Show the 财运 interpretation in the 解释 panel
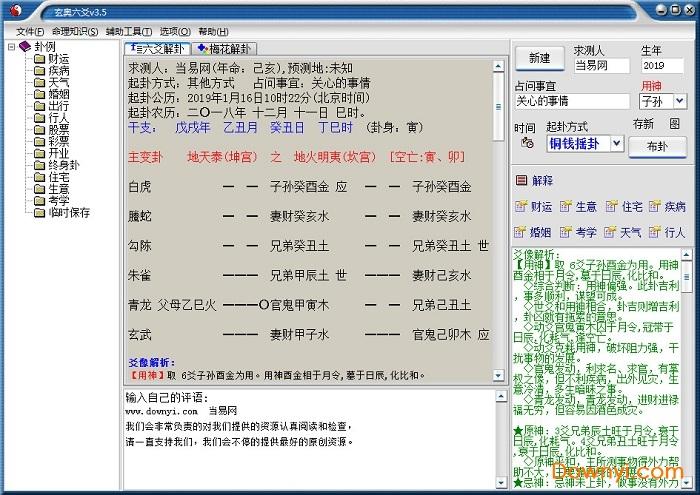 [533, 207]
